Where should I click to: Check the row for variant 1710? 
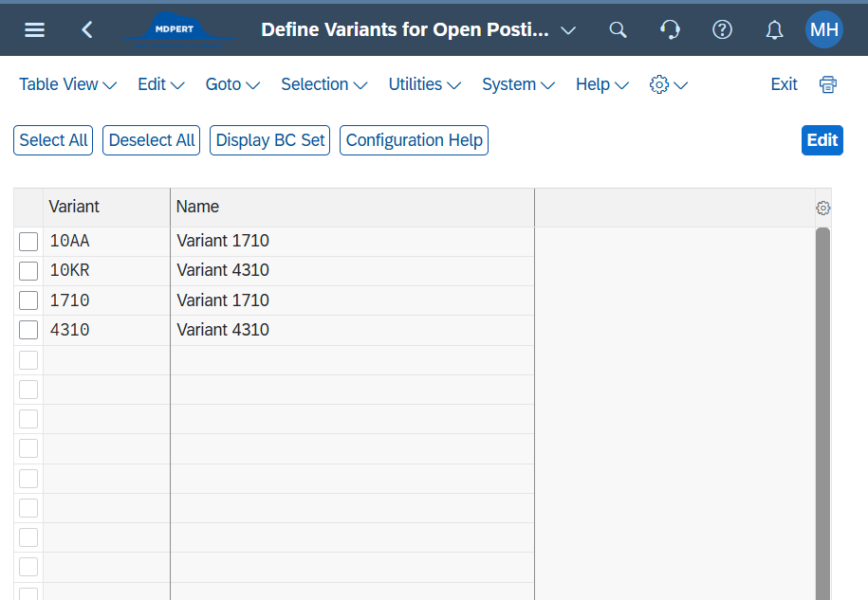[28, 300]
